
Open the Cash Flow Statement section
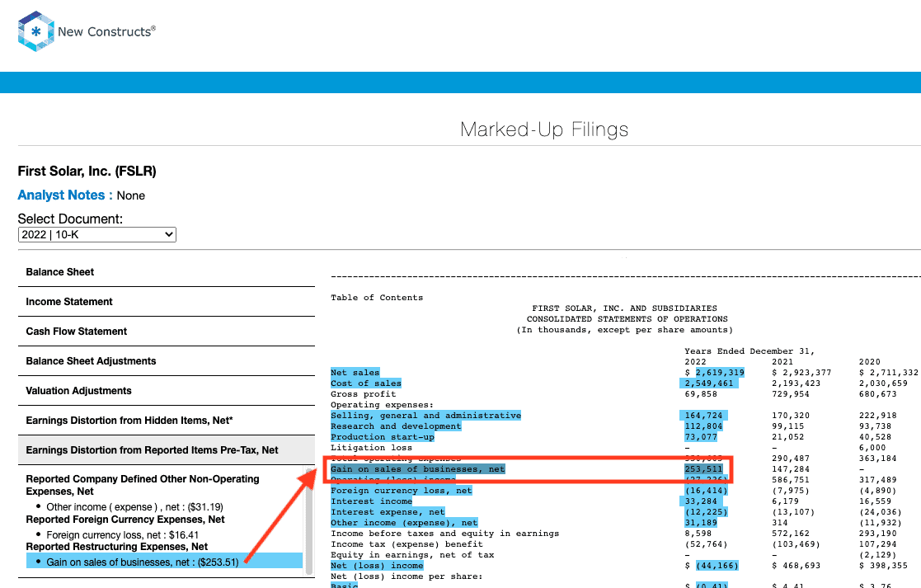point(167,332)
